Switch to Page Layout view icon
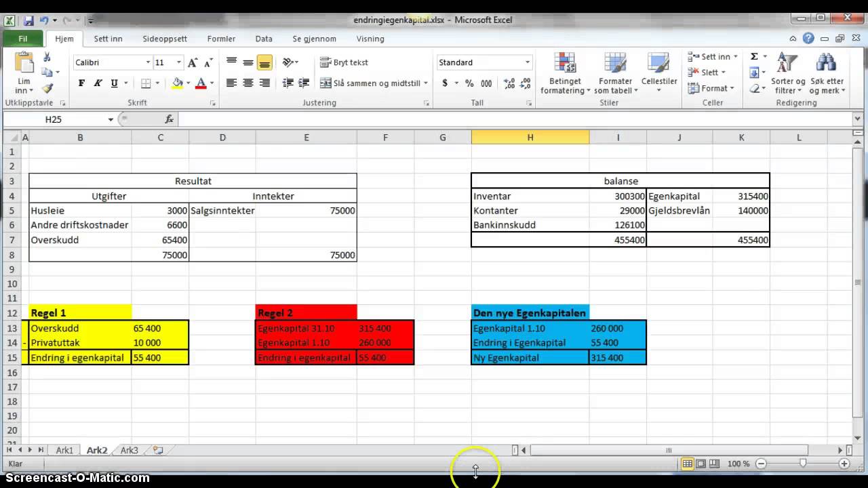Screen dimensions: 868x488 pyautogui.click(x=701, y=464)
